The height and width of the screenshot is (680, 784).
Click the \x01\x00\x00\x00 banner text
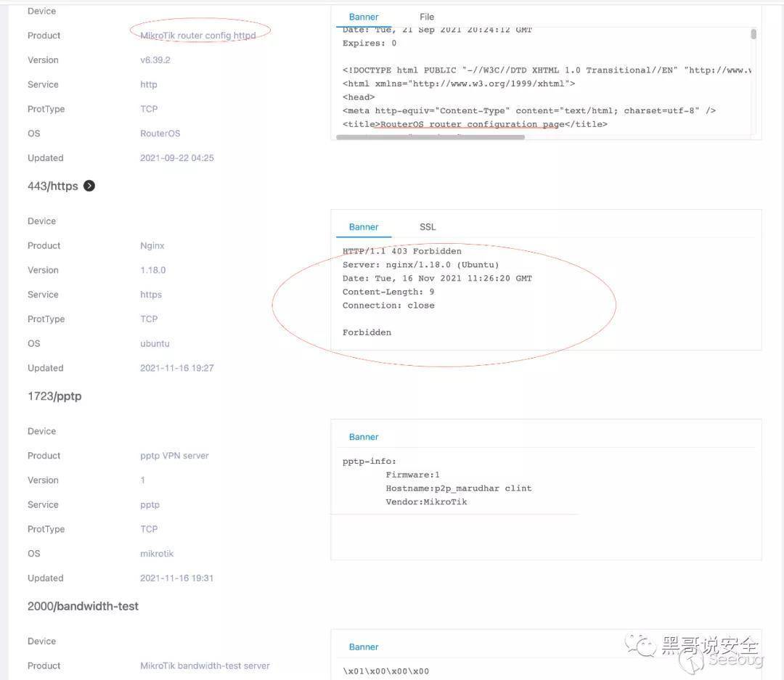(385, 671)
